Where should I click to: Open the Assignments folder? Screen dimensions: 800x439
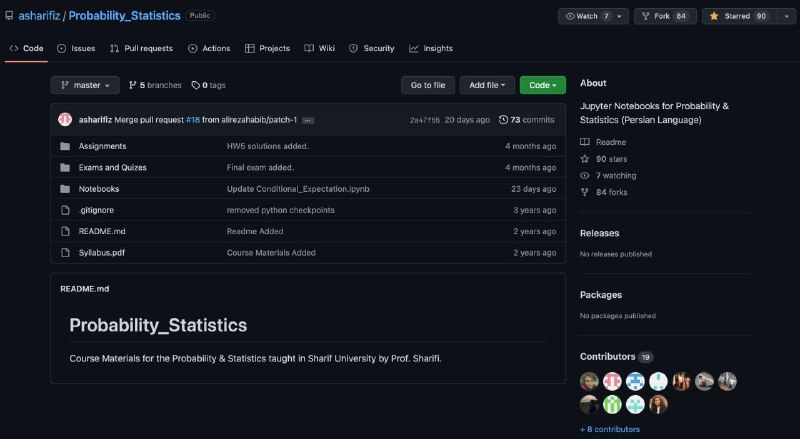click(103, 147)
